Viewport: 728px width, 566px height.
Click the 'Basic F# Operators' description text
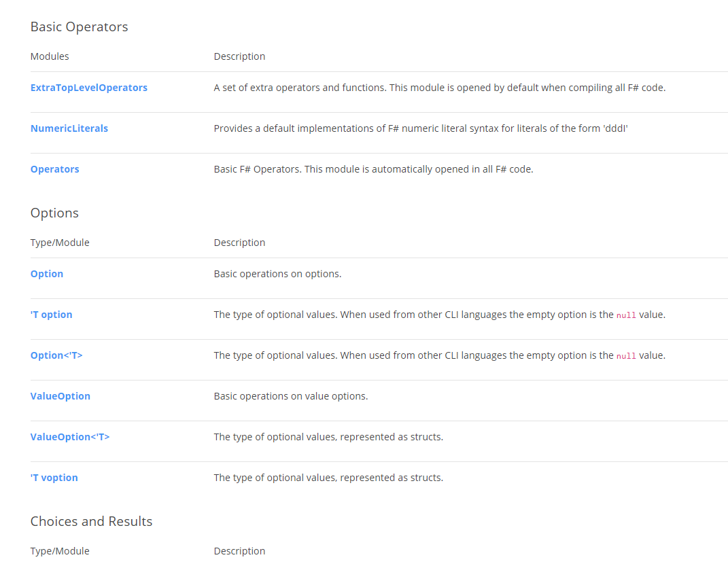tap(373, 169)
